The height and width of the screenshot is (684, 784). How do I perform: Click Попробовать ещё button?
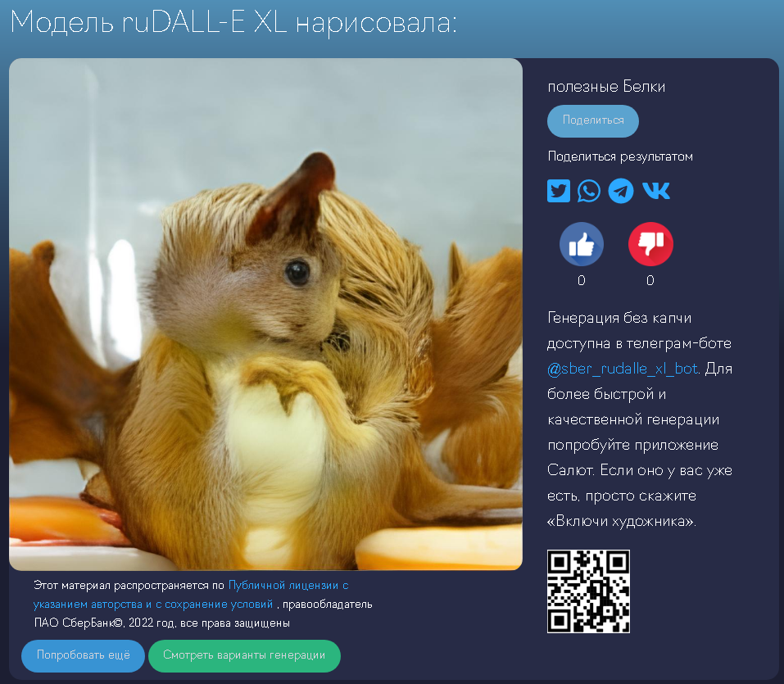coord(83,655)
